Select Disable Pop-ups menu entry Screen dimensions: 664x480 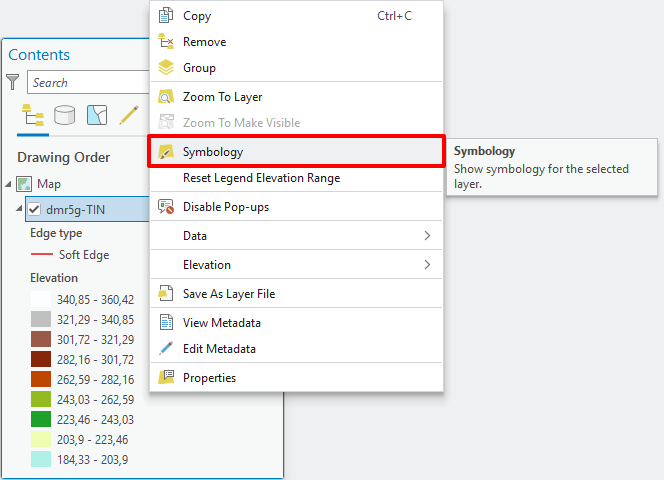coord(225,207)
